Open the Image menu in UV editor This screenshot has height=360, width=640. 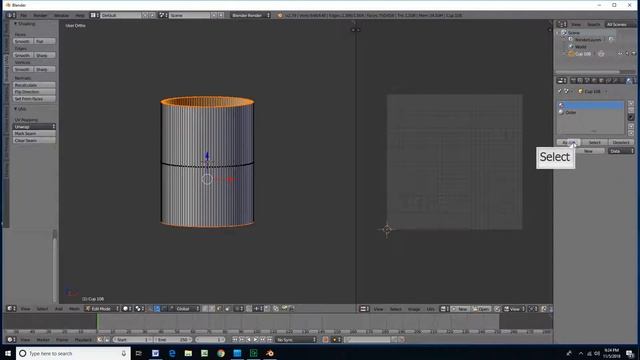pos(413,309)
